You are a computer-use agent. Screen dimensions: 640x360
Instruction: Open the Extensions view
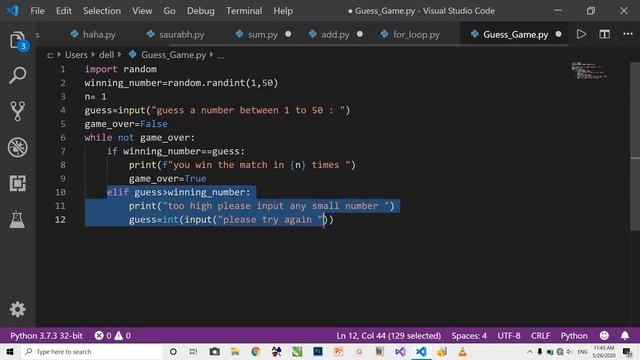(x=18, y=183)
